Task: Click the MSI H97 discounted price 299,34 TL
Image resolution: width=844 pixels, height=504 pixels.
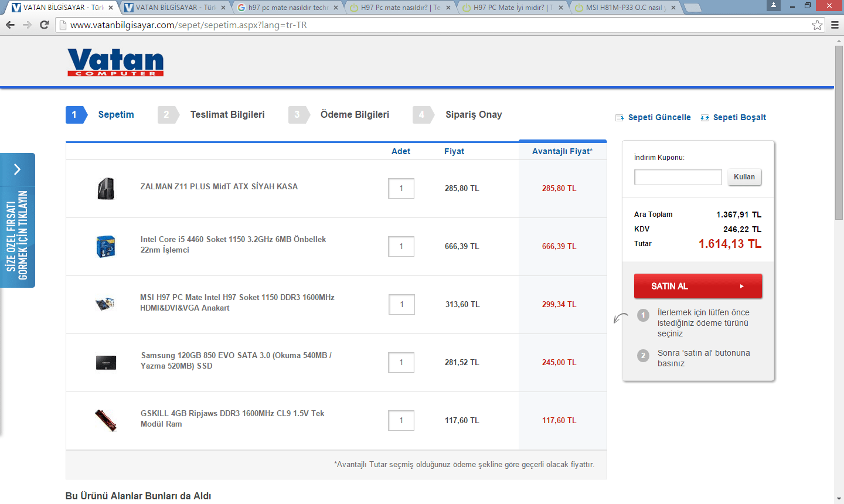Action: tap(559, 305)
